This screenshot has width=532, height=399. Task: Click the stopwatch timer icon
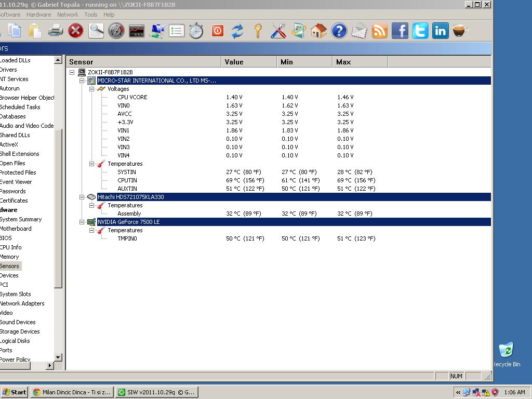tap(196, 31)
